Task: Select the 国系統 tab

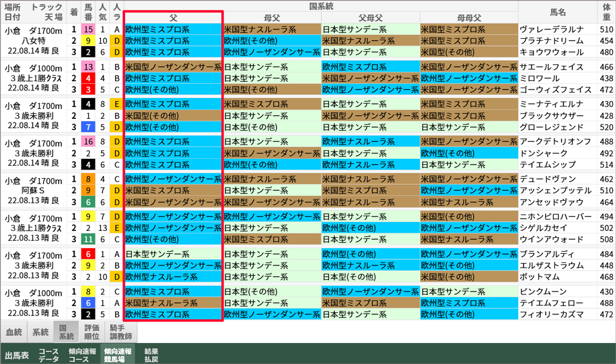Action: [x=66, y=332]
